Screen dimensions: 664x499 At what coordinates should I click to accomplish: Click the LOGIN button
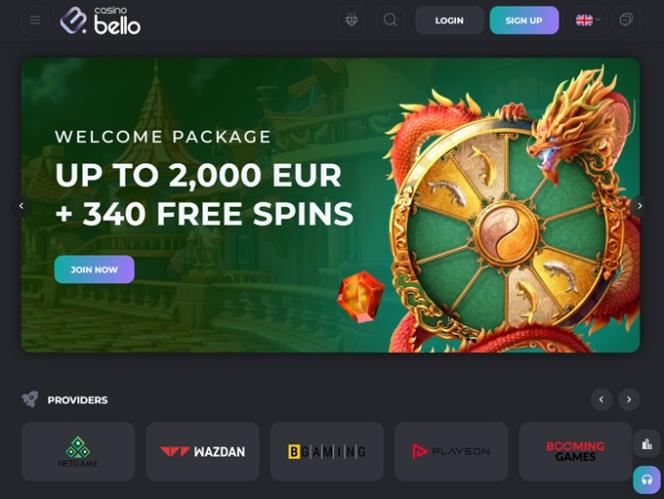coord(449,20)
